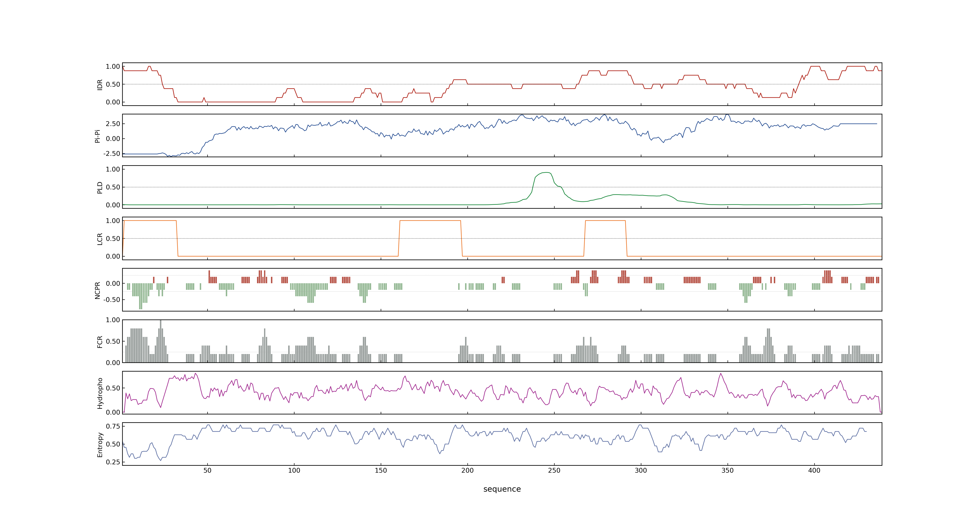Click the x-axis tick label 350
The height and width of the screenshot is (523, 980).
click(x=728, y=470)
